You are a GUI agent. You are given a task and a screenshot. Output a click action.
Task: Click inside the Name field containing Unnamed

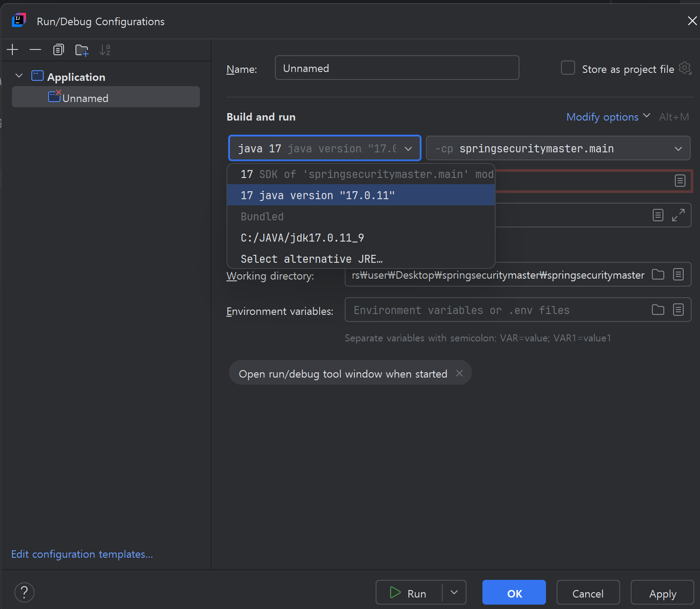pos(397,68)
